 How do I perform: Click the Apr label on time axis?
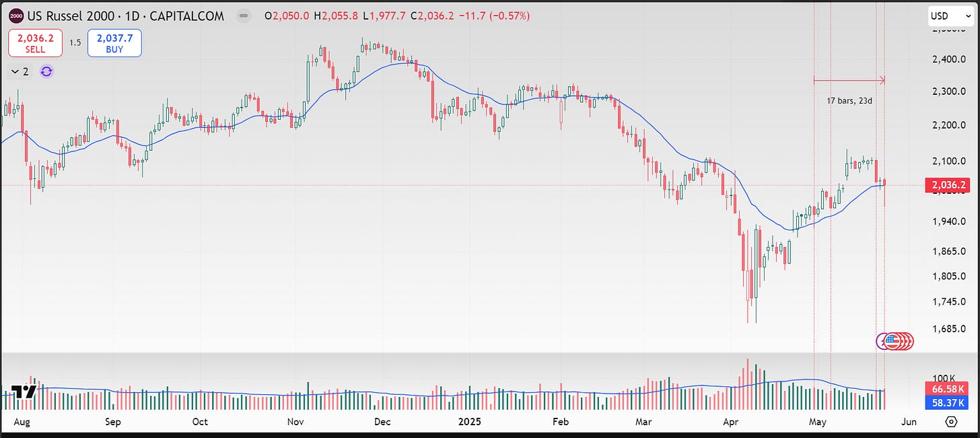[x=730, y=422]
